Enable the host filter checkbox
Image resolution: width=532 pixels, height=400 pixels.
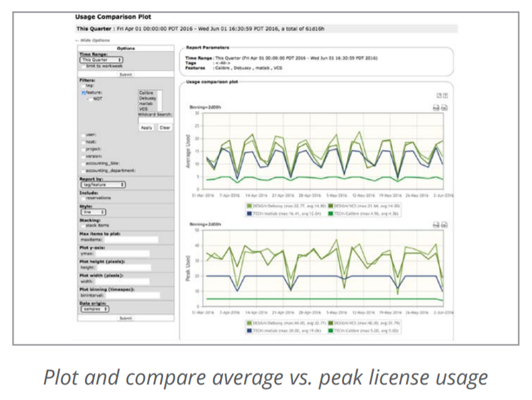[83, 142]
